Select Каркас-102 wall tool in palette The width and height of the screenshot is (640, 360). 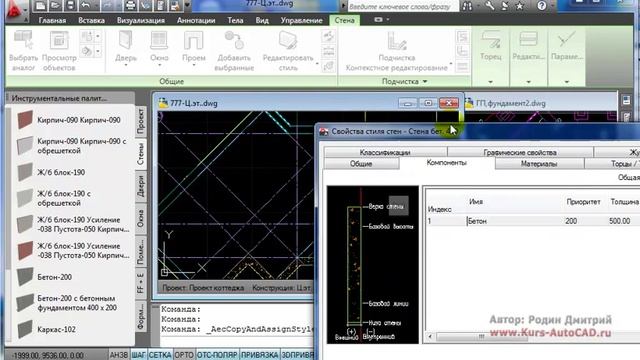click(x=46, y=329)
